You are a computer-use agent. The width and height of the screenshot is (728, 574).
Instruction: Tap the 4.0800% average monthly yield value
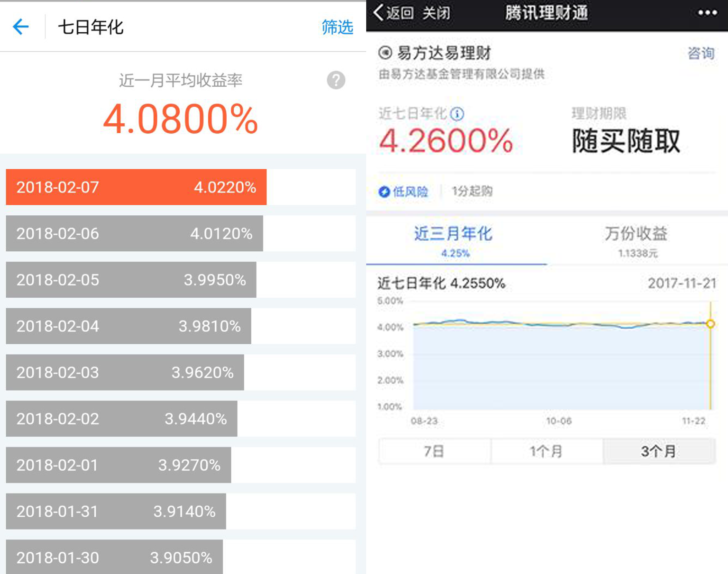(x=181, y=119)
